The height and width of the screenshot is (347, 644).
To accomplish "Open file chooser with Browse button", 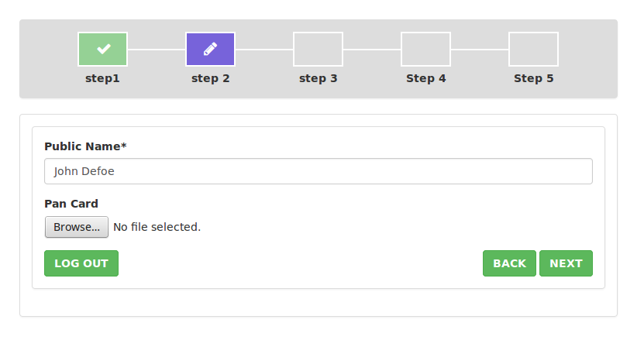I will [76, 227].
